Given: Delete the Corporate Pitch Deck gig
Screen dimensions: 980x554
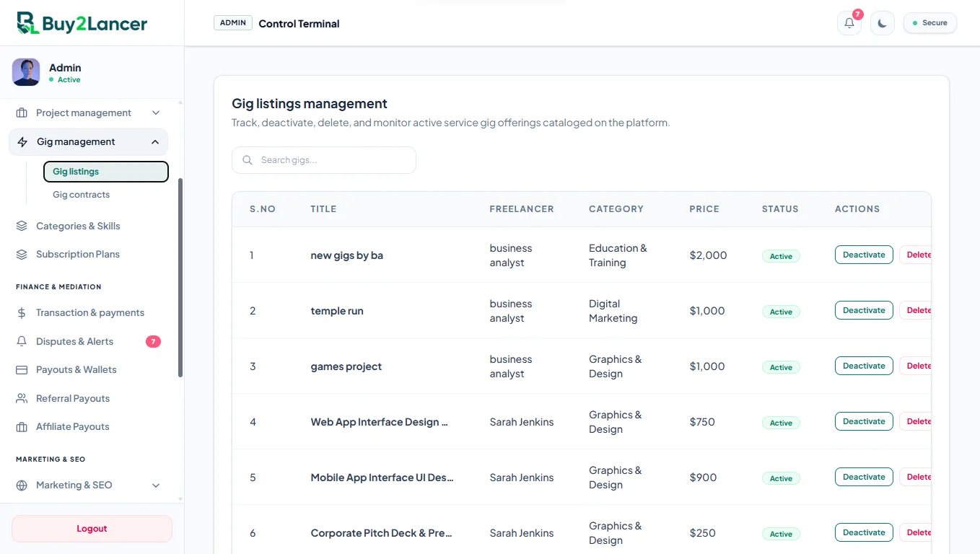Looking at the screenshot, I should click(x=916, y=532).
